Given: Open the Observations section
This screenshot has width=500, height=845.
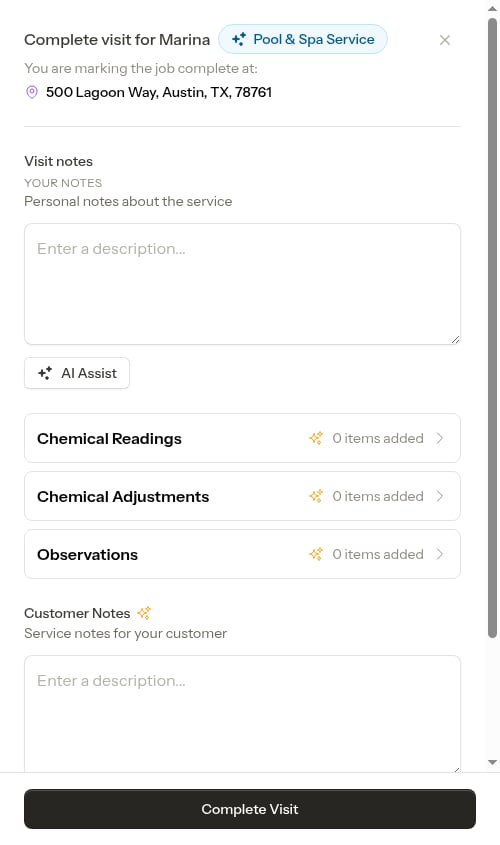Looking at the screenshot, I should tap(242, 554).
